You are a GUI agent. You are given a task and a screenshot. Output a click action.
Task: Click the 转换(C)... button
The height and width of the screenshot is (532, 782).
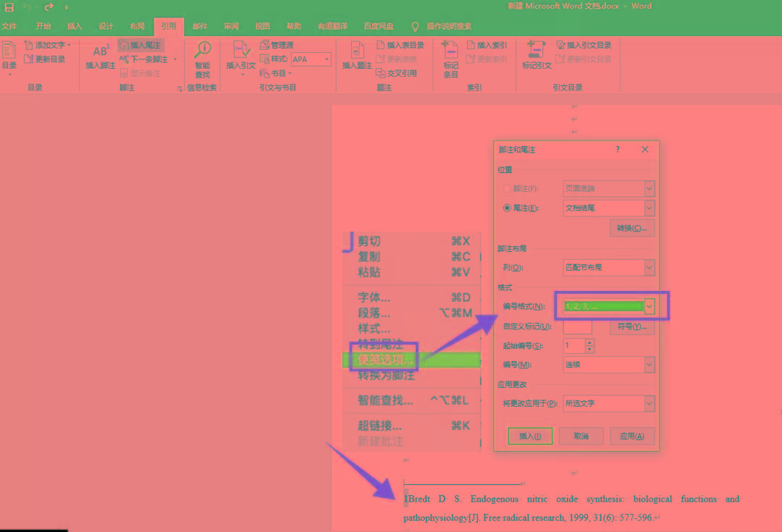(x=631, y=228)
